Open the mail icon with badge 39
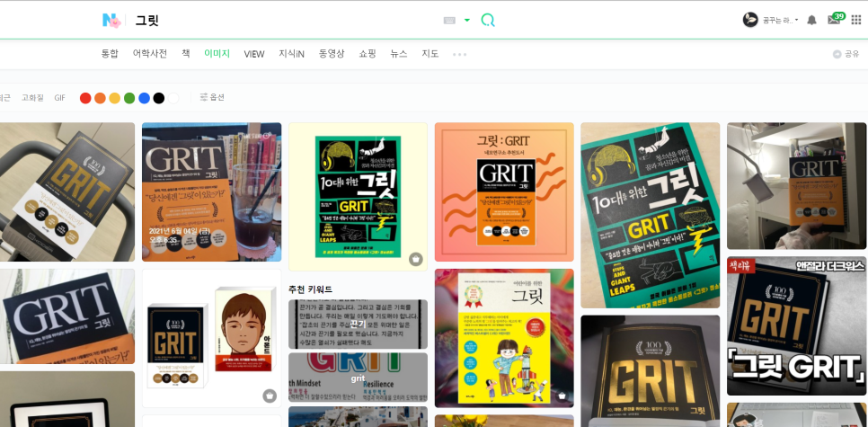The height and width of the screenshot is (427, 868). pyautogui.click(x=835, y=20)
